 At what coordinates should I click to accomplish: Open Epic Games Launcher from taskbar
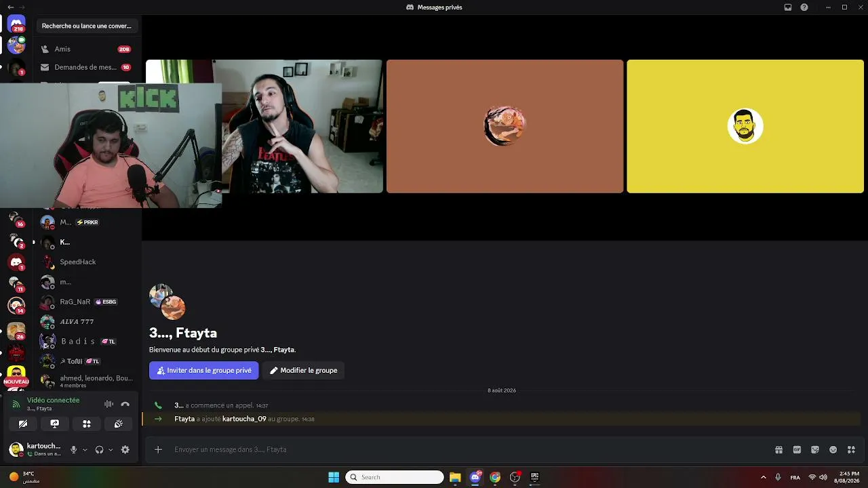pos(534,477)
